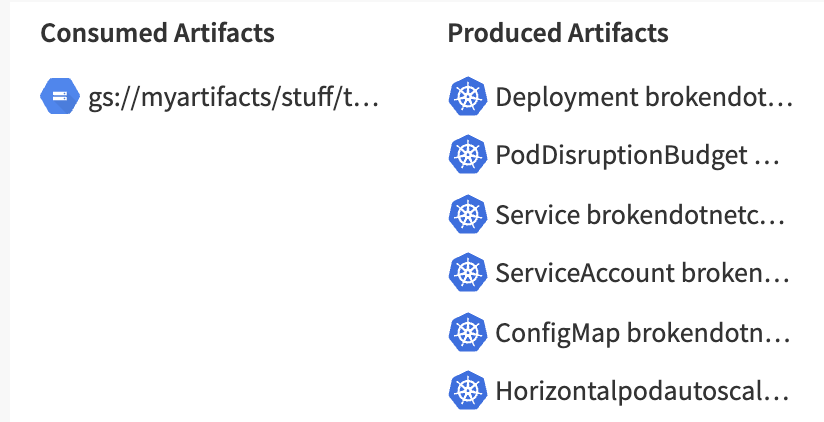The height and width of the screenshot is (422, 824).
Task: Select the Service brokendotnetc… artifact text
Action: click(x=640, y=215)
